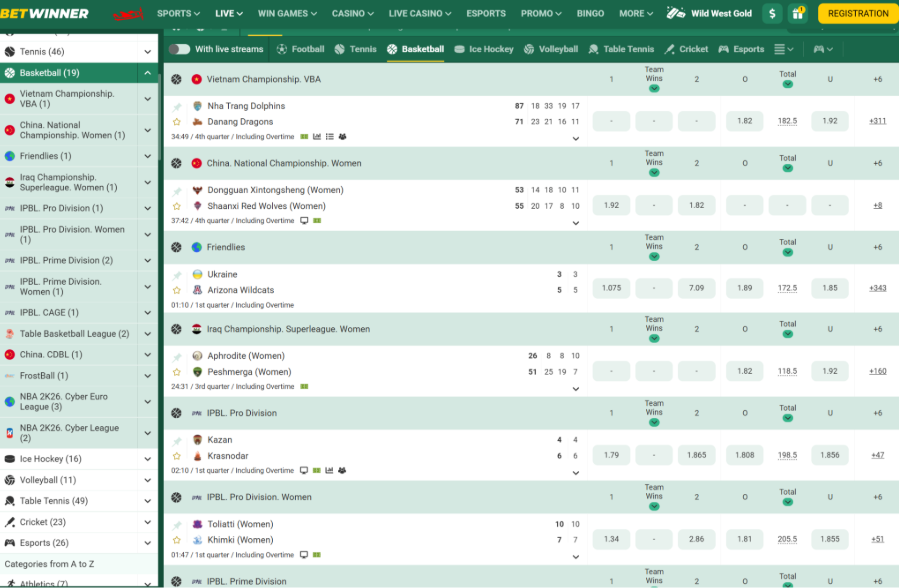Viewport: 899px width, 588px height.
Task: Expand Esports (26) in sidebar
Action: 147,543
